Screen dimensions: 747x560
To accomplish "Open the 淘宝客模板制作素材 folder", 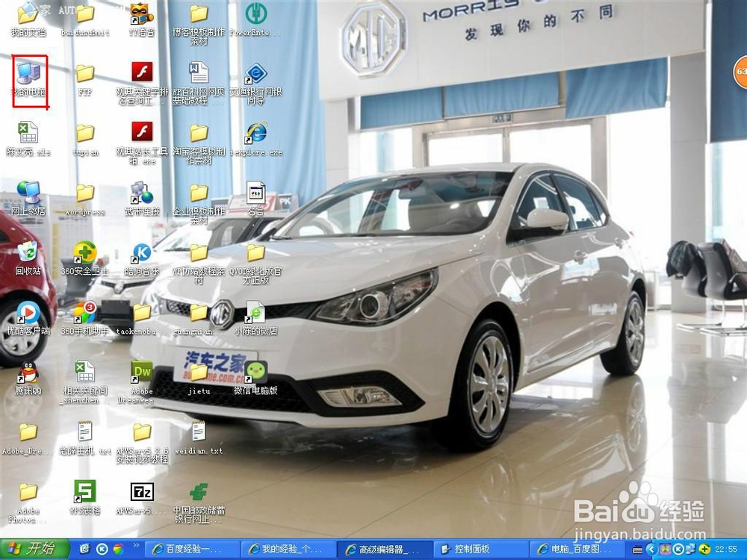I will (x=199, y=134).
